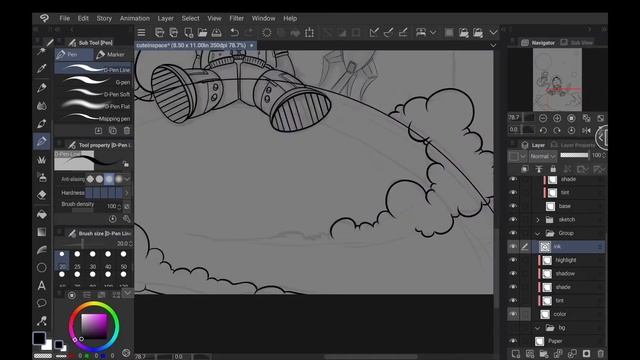Select the D-Pen Flat brush
Viewport: 640px width, 360px height.
(x=93, y=106)
